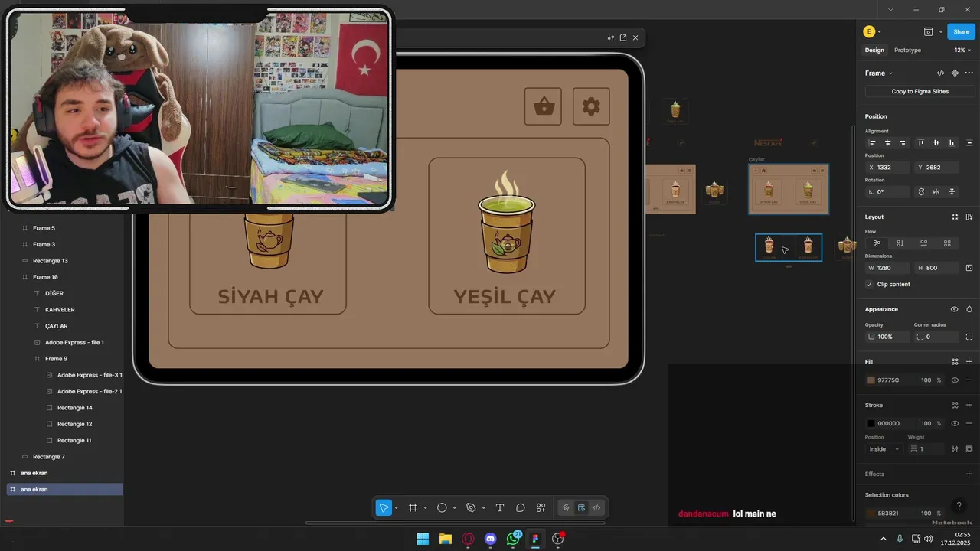This screenshot has height=551, width=980.
Task: Toggle Clip content checkbox
Action: tap(869, 284)
